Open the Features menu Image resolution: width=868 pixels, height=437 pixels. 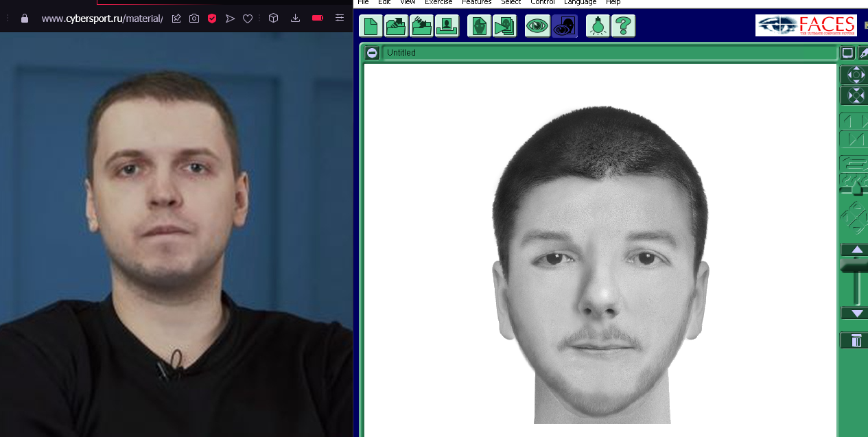(476, 3)
